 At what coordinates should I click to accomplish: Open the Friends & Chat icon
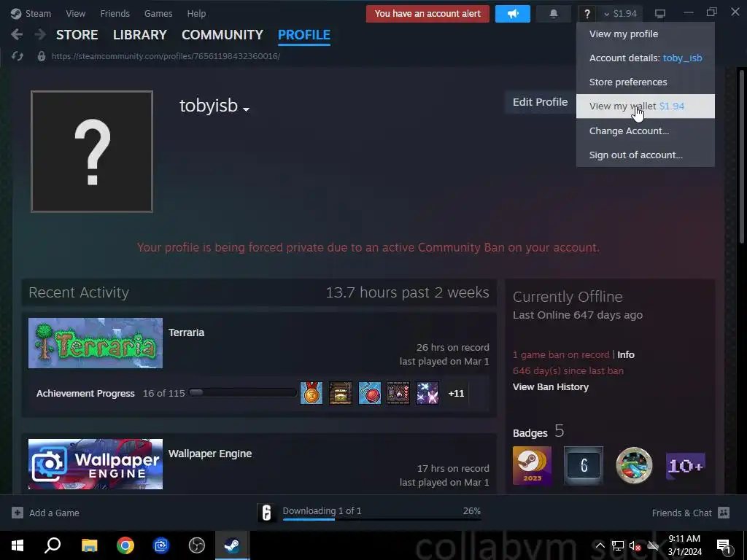723,513
